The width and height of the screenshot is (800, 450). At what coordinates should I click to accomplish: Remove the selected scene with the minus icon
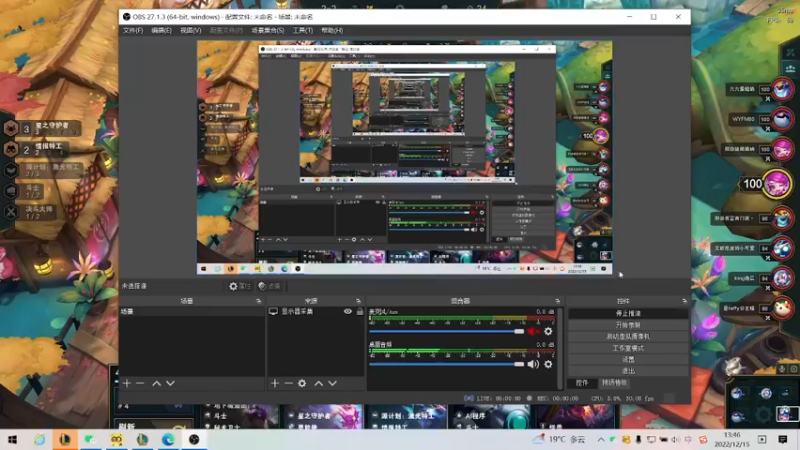[x=140, y=383]
